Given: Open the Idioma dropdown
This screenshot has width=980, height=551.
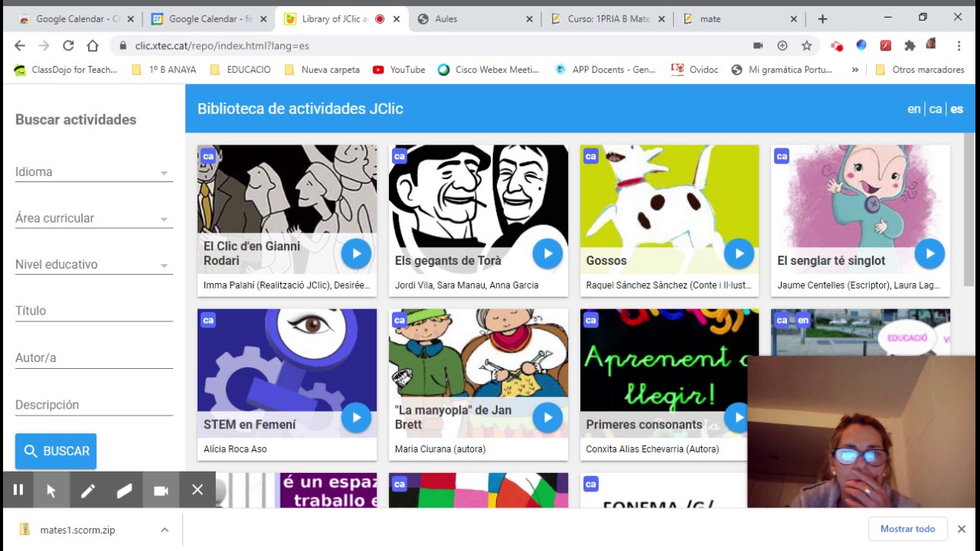Looking at the screenshot, I should [94, 172].
